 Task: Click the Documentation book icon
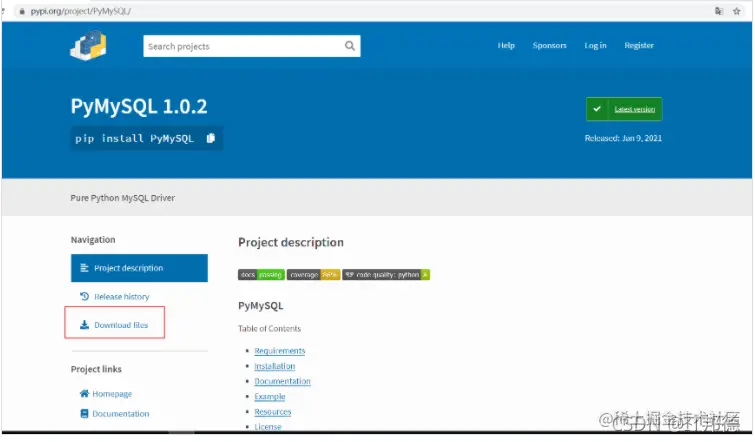click(84, 414)
